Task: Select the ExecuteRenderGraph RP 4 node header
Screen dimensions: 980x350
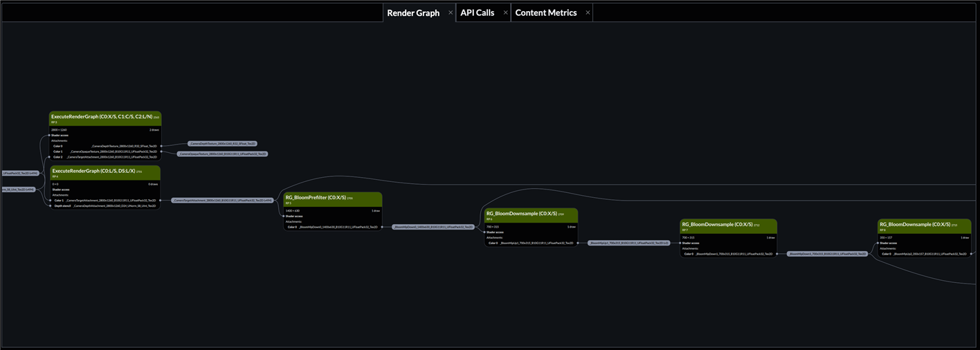Action: point(105,173)
